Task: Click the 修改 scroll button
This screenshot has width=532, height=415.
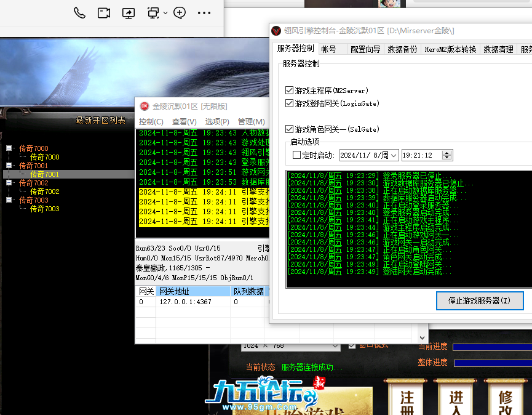Action: click(x=506, y=398)
